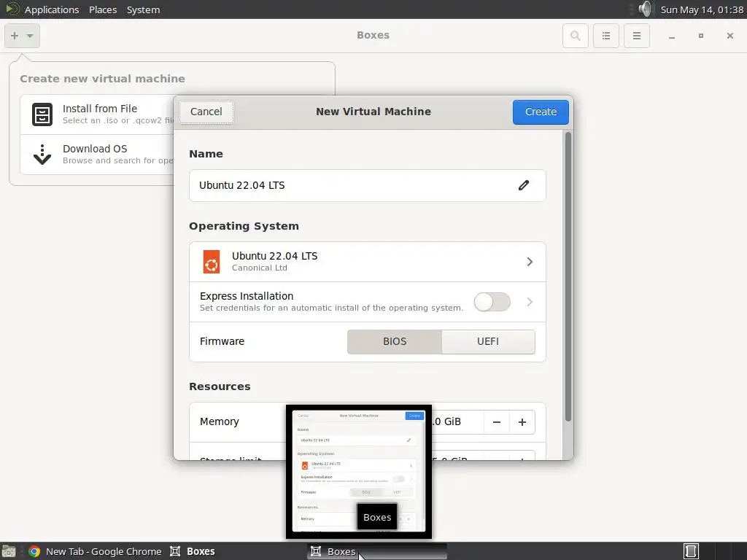This screenshot has width=747, height=560.
Task: Click the plus icon to add new box
Action: [15, 36]
